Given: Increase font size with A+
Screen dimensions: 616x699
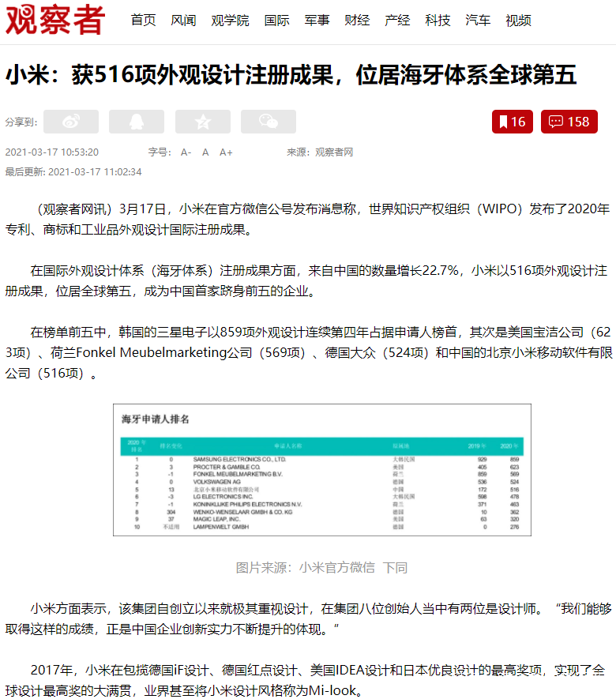Looking at the screenshot, I should [x=226, y=152].
